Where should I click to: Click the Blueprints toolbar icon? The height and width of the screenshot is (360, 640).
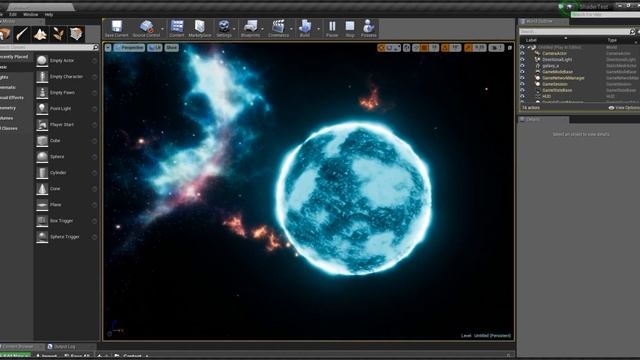click(x=250, y=26)
